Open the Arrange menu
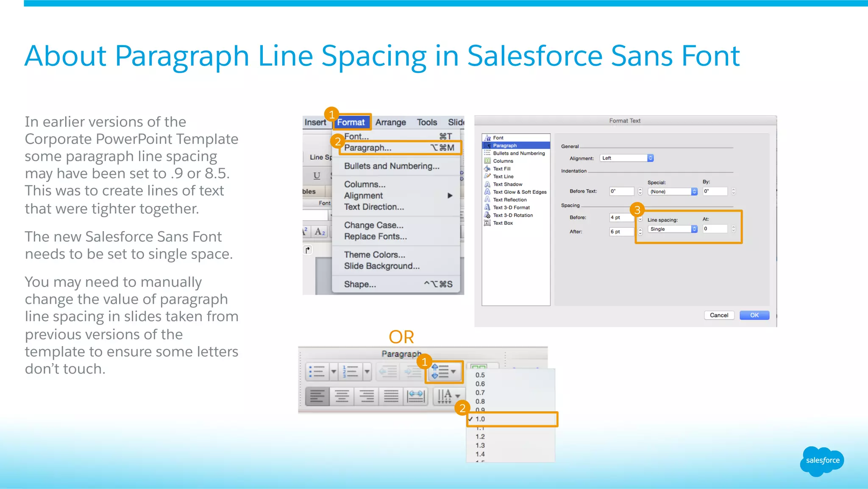 coord(391,122)
